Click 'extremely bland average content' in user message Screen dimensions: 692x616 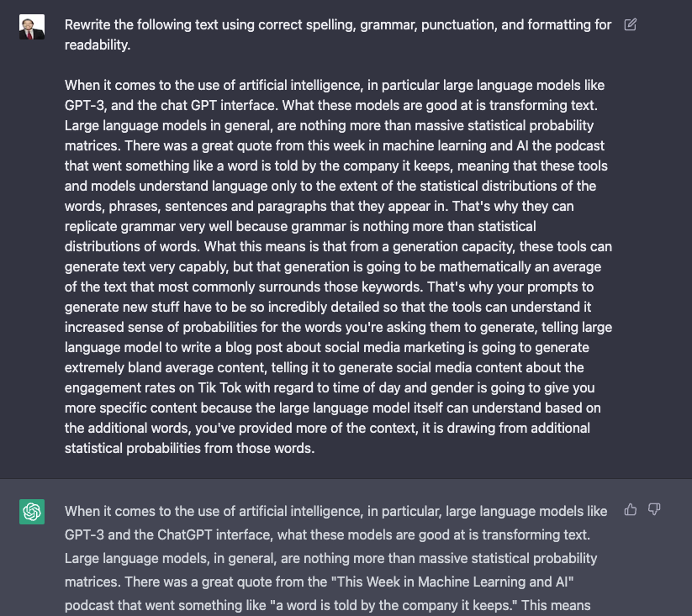(166, 368)
